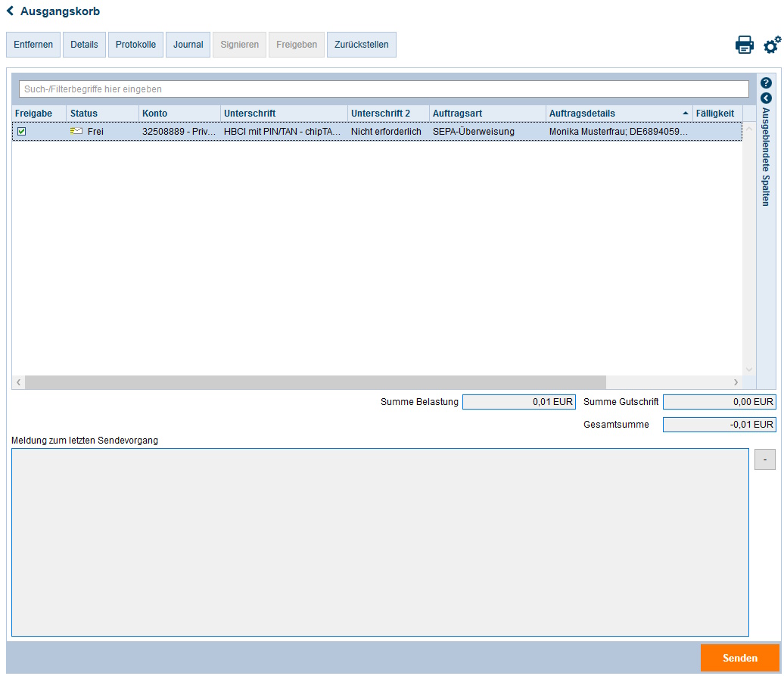Click Zurückstellen to postpone order

tap(362, 45)
